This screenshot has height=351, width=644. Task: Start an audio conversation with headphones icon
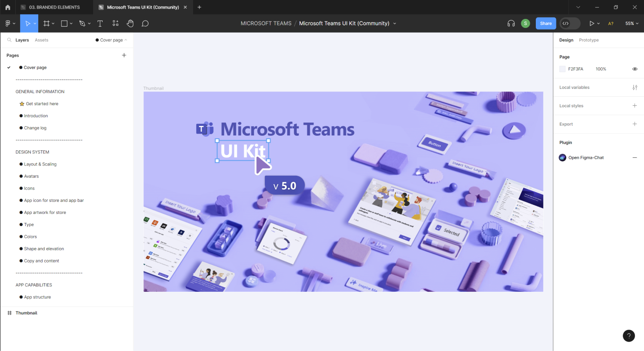coord(511,24)
